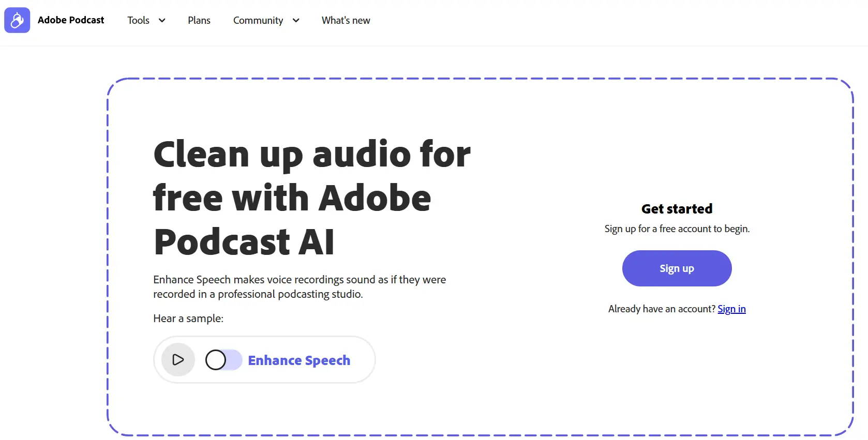Viewport: 868px width, 440px height.
Task: Open the Tools dropdown
Action: (x=146, y=20)
